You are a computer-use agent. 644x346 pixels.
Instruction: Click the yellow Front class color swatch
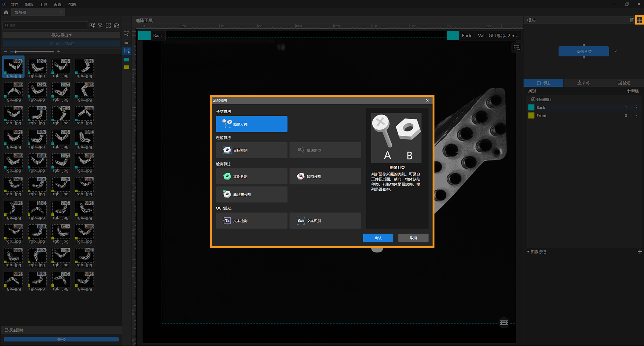(x=531, y=115)
